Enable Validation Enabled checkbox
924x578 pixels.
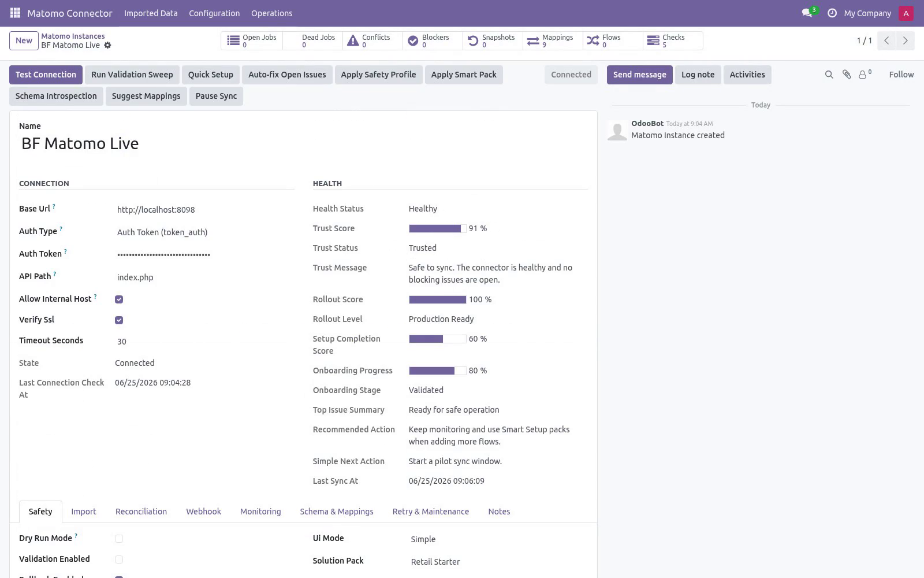click(x=119, y=560)
